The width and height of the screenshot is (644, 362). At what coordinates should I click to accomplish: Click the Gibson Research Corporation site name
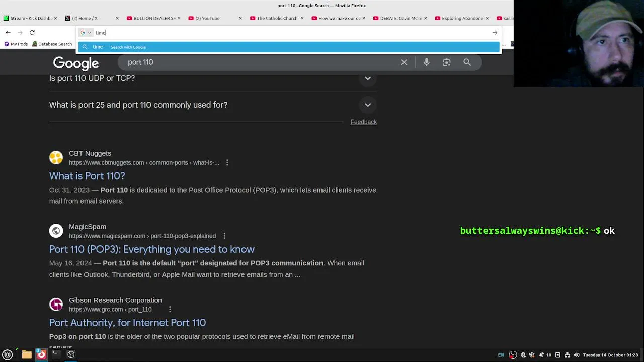[x=115, y=300]
